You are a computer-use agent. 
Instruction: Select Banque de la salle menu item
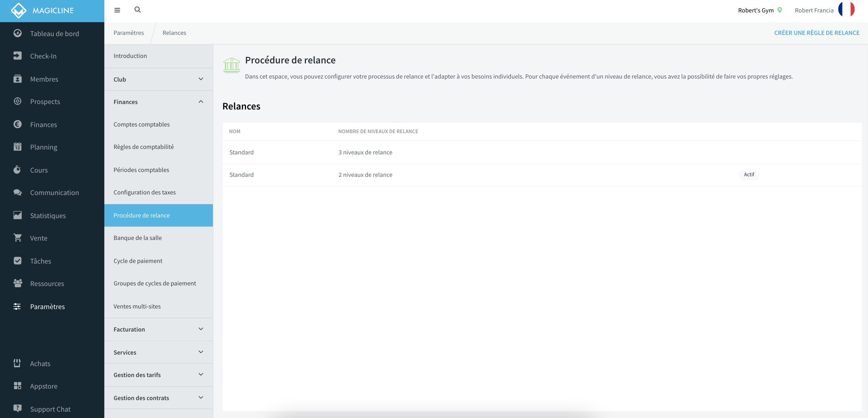pos(159,238)
